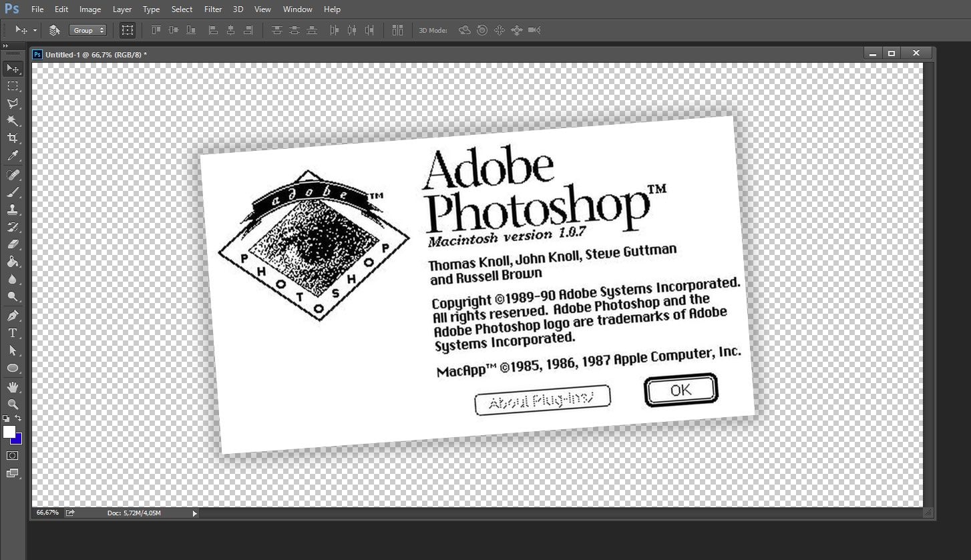
Task: Open the Image menu
Action: click(90, 9)
